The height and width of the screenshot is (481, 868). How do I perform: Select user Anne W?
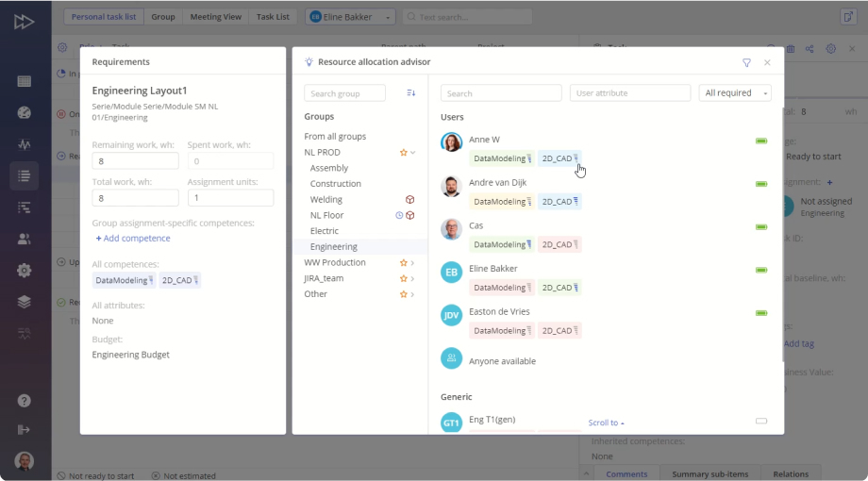(x=484, y=140)
